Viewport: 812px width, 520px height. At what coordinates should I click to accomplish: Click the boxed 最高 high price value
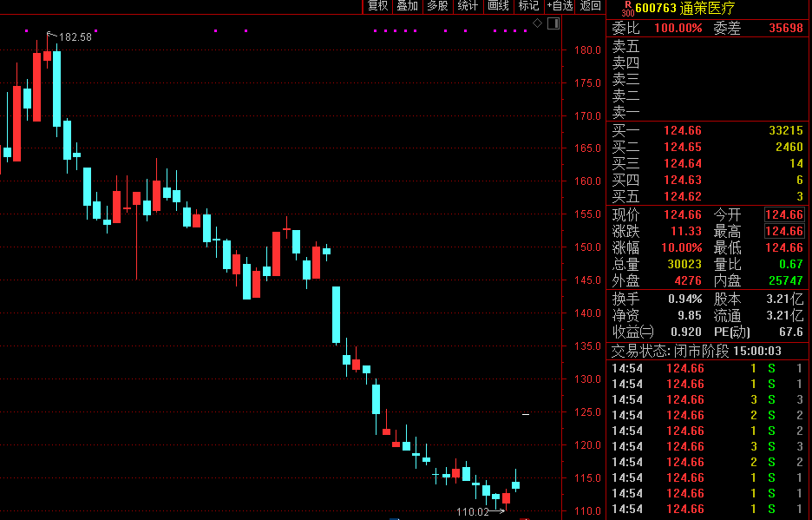(784, 231)
